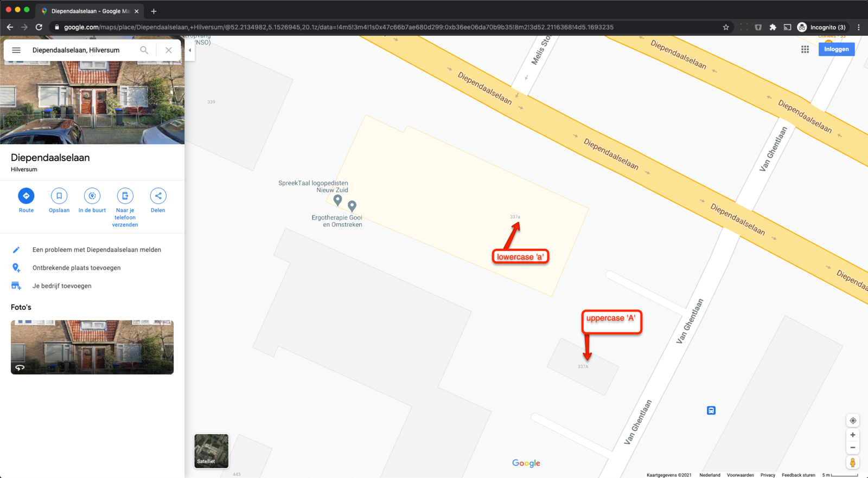Save place with the Opslaan icon
Viewport: 868px width, 478px height.
59,196
